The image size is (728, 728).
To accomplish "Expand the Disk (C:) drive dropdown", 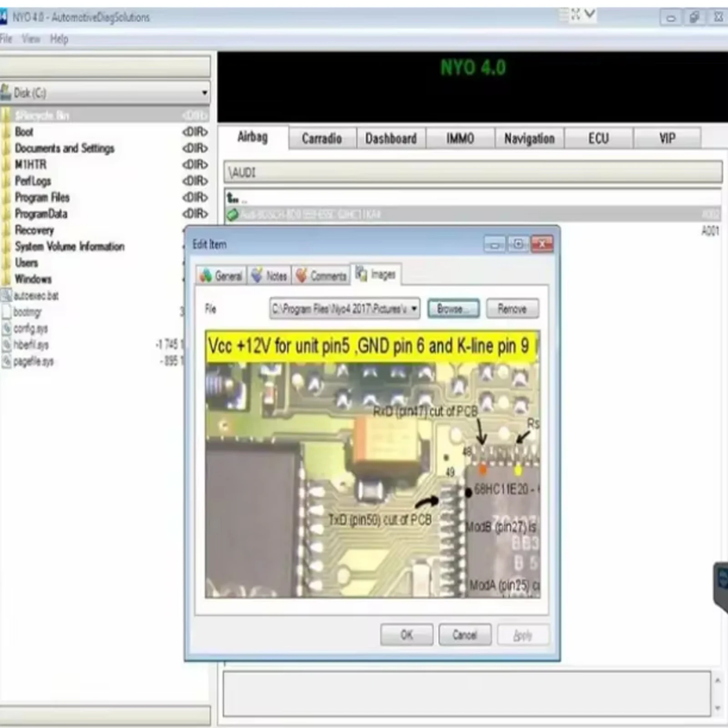I will [x=205, y=93].
